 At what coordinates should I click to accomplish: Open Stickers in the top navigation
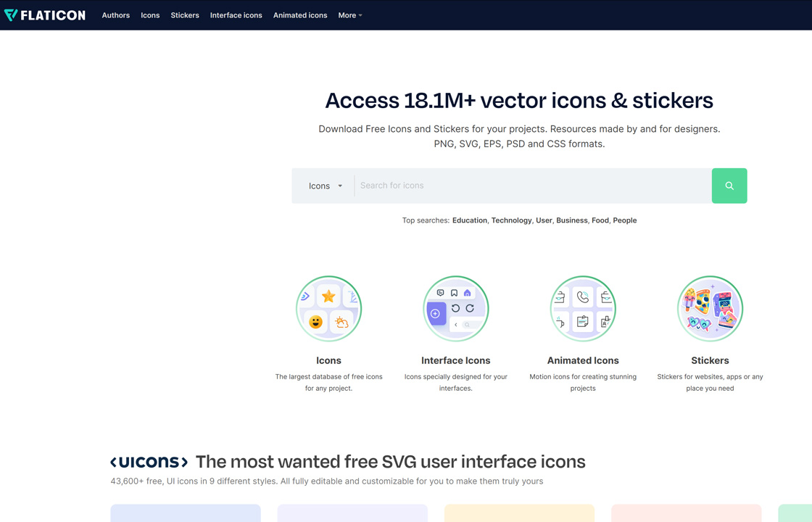(185, 15)
